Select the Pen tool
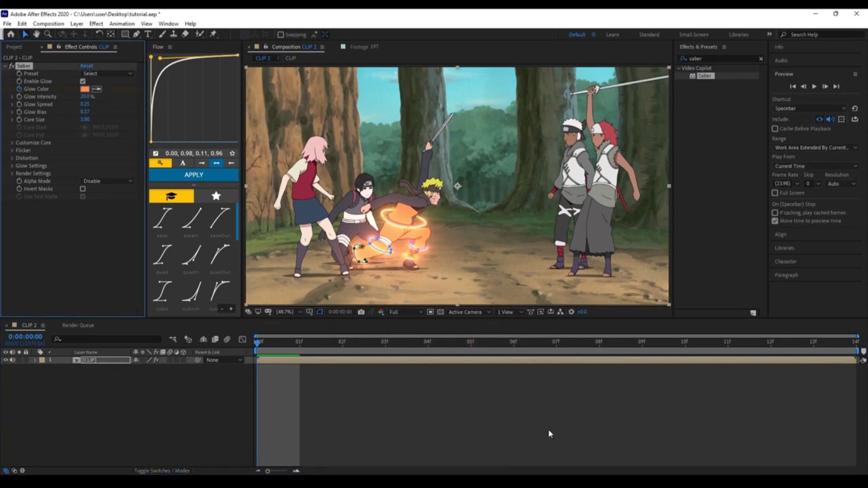The height and width of the screenshot is (488, 868). [x=137, y=34]
